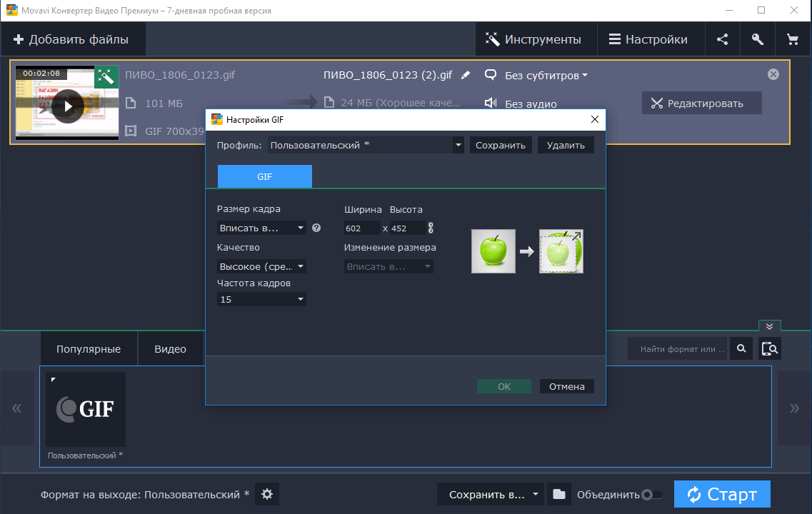
Task: Play the video thumbnail preview
Action: coord(68,106)
